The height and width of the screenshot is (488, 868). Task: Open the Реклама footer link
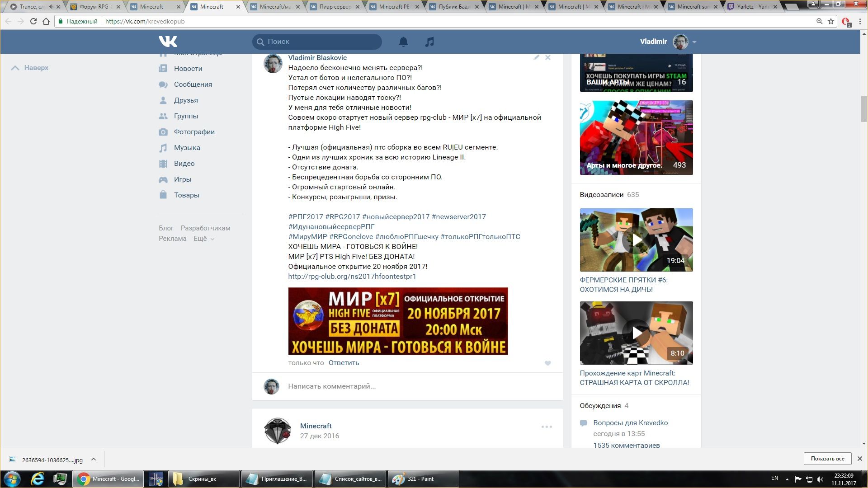172,239
